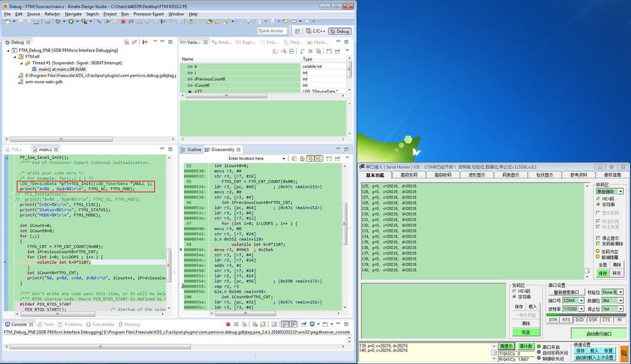Open 8bit data bits dropdown

click(x=620, y=300)
